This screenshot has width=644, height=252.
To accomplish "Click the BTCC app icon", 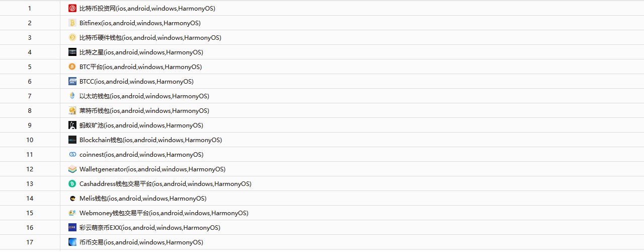I will click(72, 82).
